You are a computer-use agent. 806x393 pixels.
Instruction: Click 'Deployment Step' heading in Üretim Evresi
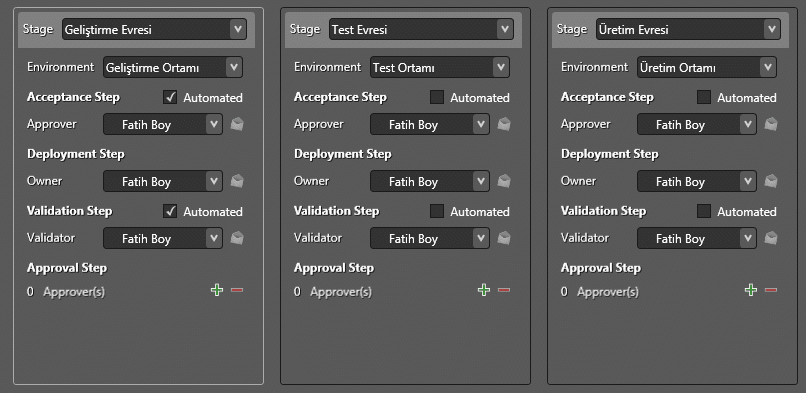pos(609,154)
